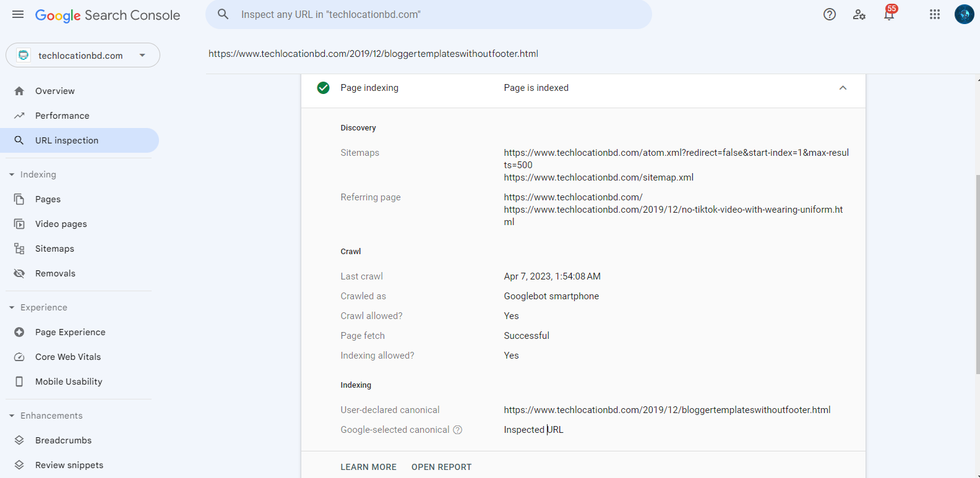Open the hamburger main menu
The image size is (980, 478).
point(18,14)
